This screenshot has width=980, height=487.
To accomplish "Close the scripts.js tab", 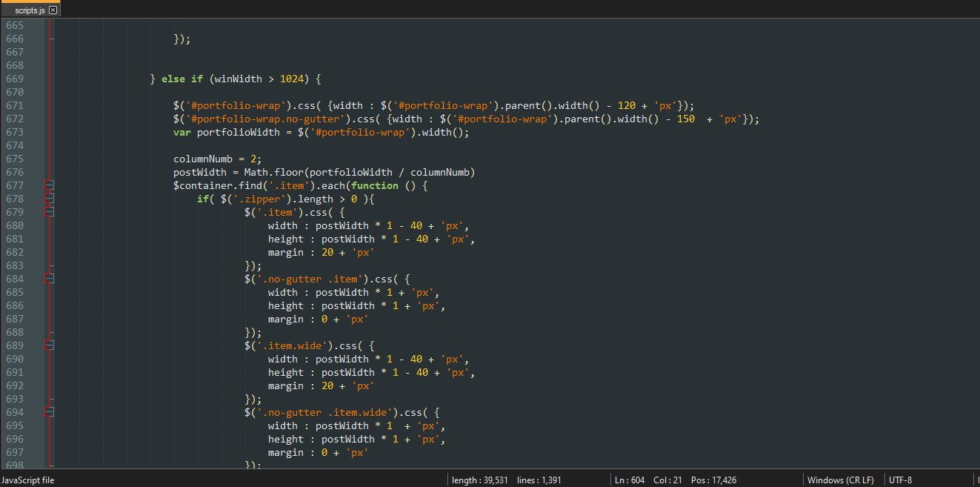I will [x=53, y=10].
